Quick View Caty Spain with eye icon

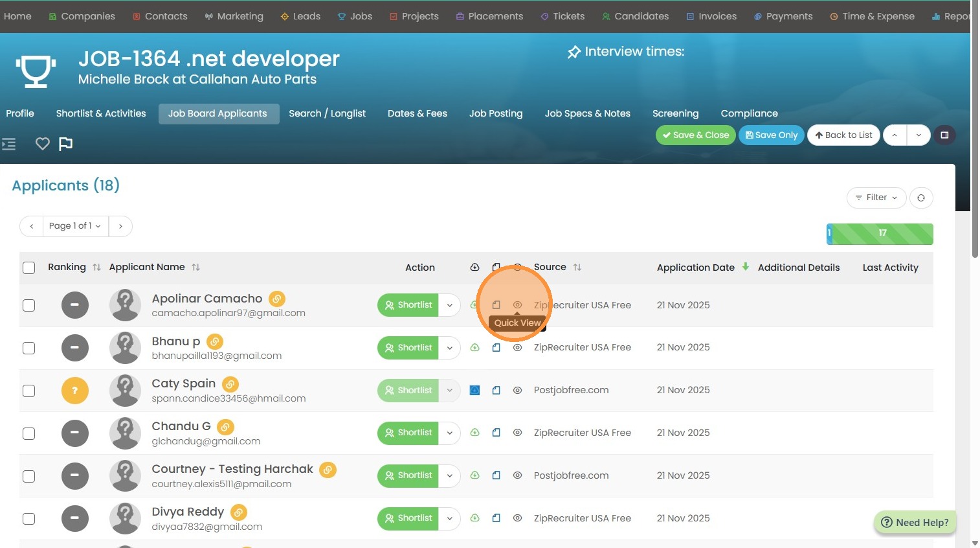coord(517,390)
